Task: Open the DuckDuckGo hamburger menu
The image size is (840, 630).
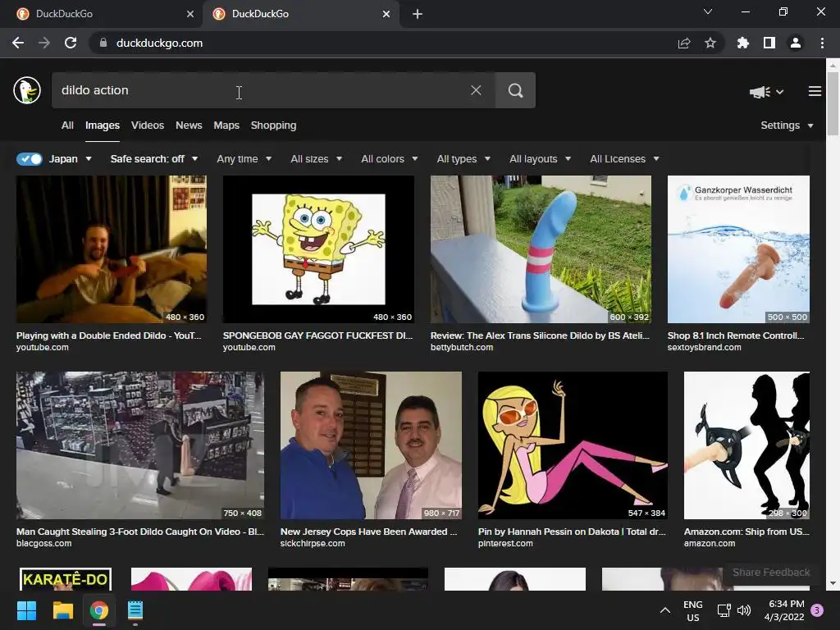Action: 815,91
